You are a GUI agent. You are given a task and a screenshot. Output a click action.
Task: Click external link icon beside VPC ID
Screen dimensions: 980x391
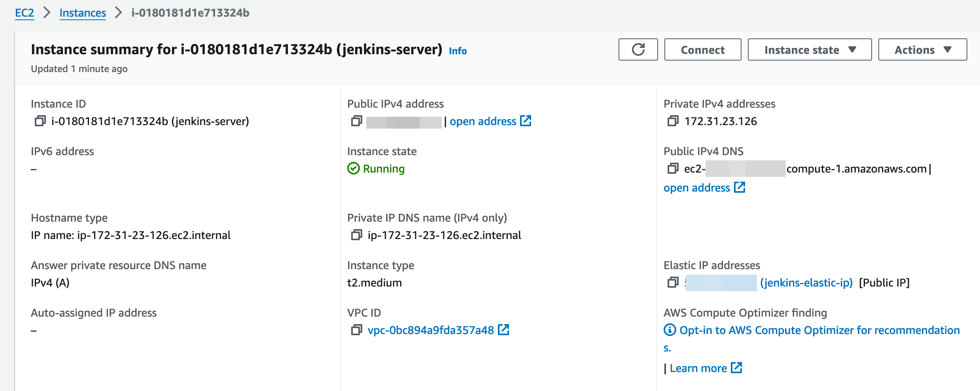pos(503,330)
